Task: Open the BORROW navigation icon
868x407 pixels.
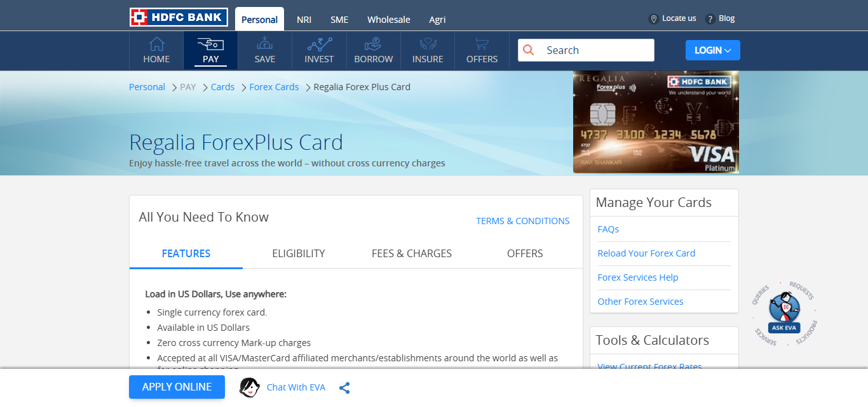Action: pos(373,44)
